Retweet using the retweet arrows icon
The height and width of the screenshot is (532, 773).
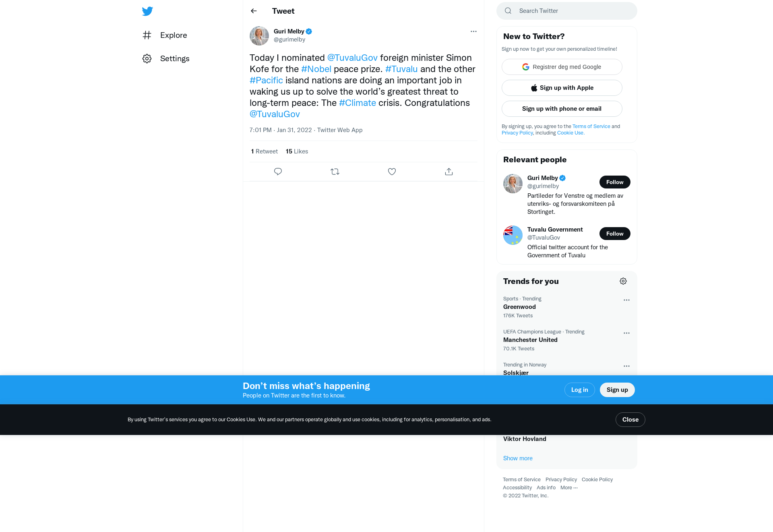(x=335, y=172)
